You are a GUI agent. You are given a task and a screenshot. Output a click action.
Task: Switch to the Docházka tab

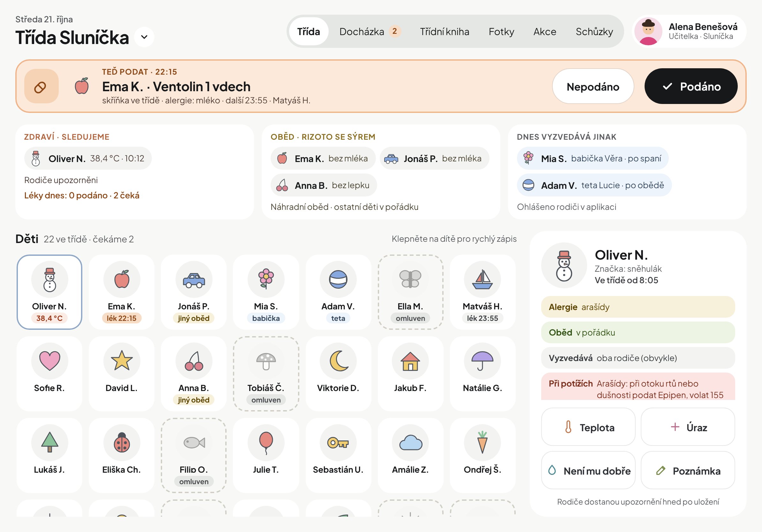370,32
